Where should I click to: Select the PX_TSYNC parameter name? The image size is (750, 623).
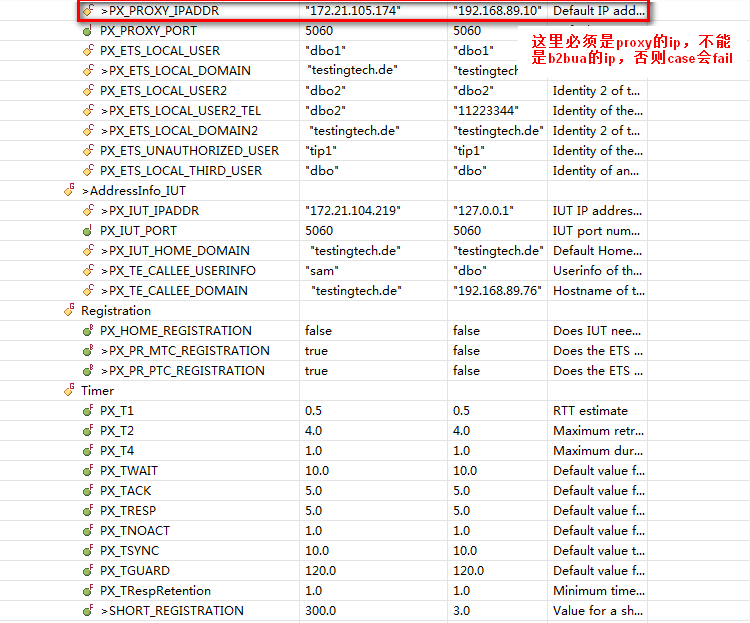point(129,551)
